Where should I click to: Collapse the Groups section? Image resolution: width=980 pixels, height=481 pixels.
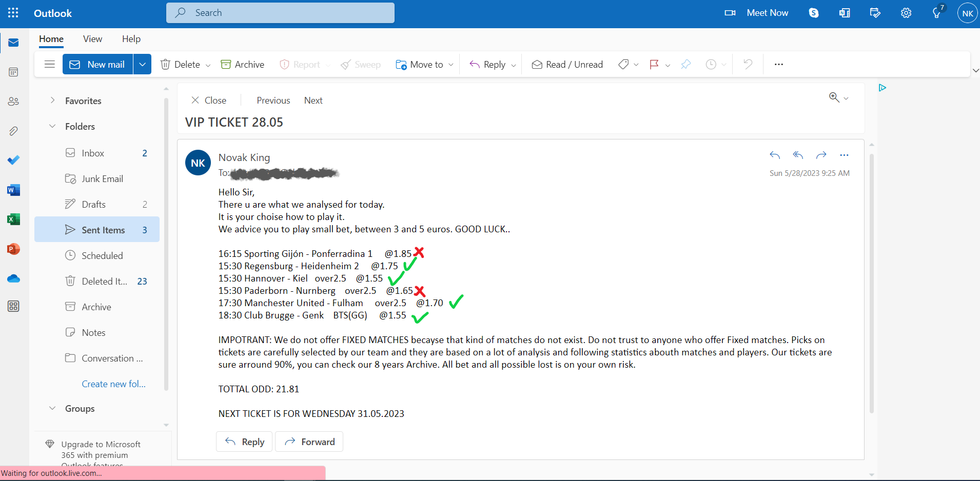(52, 408)
